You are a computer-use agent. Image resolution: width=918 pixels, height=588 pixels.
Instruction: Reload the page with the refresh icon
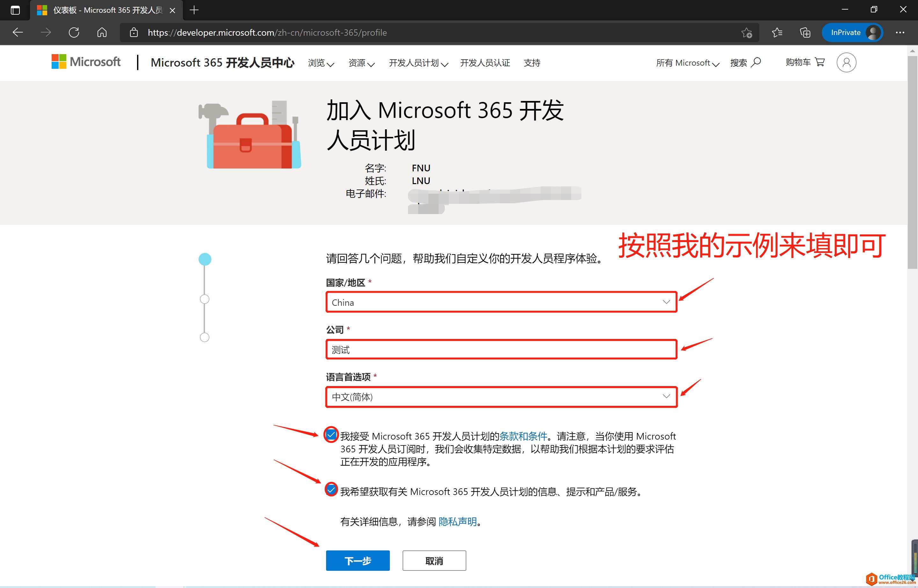click(x=74, y=32)
